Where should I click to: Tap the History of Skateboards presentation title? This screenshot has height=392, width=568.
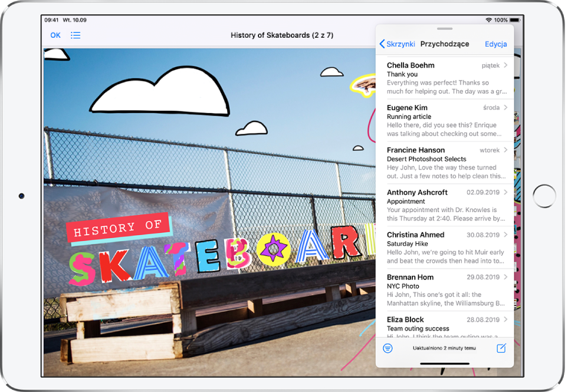282,35
